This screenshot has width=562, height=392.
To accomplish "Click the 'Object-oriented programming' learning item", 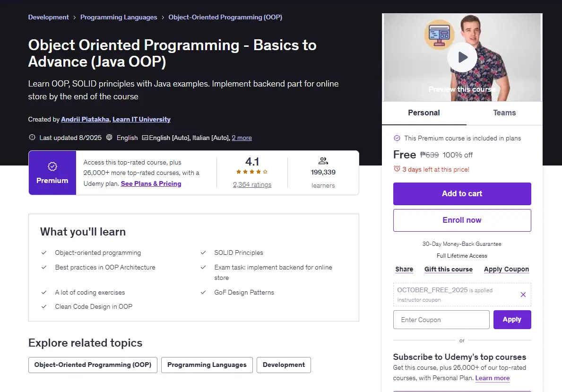I will pyautogui.click(x=98, y=253).
